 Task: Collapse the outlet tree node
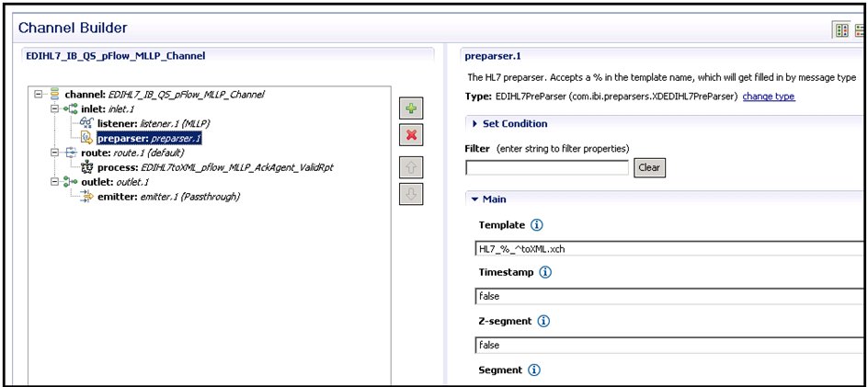pos(55,182)
